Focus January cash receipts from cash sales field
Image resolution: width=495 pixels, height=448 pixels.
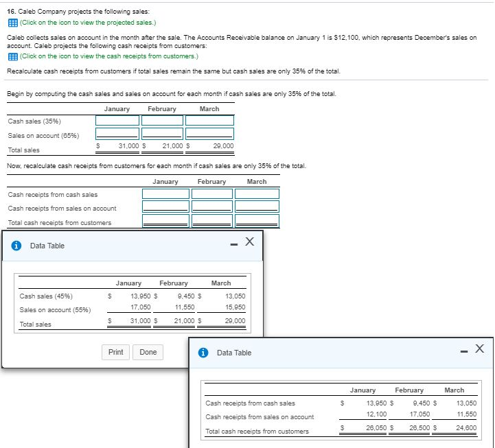click(x=165, y=194)
